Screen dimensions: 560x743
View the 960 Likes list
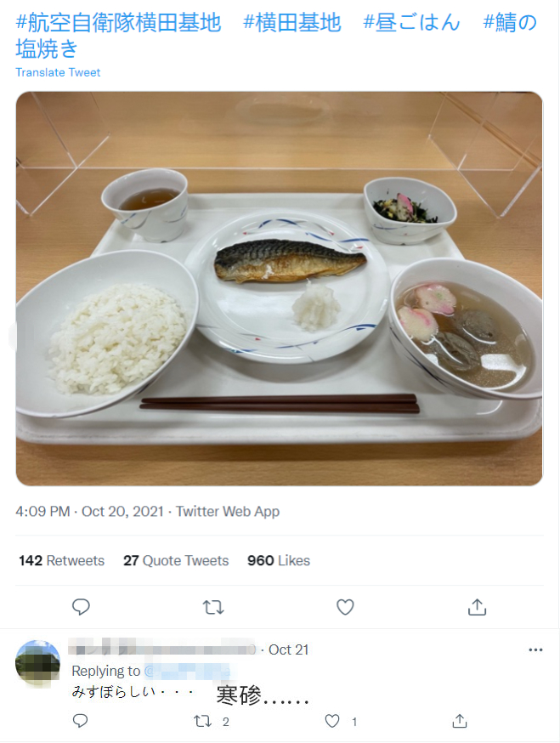coord(279,561)
